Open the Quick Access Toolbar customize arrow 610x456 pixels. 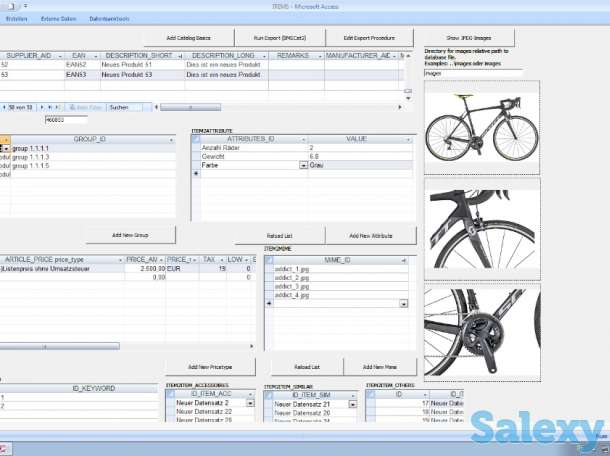point(25,6)
